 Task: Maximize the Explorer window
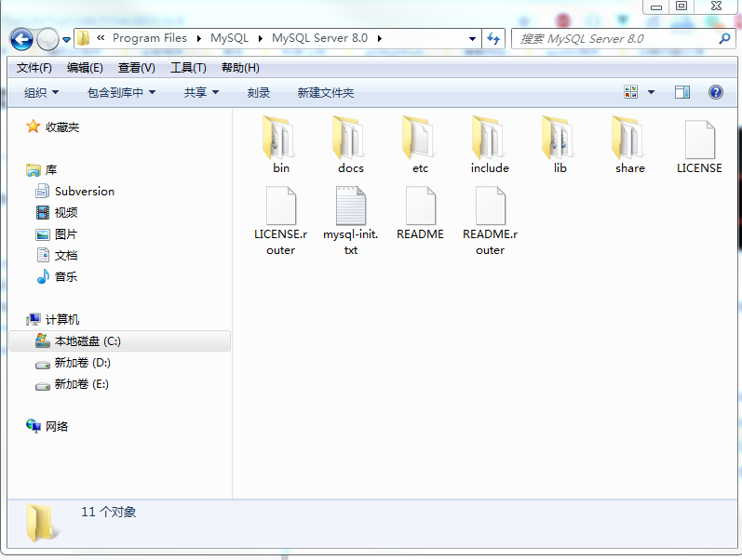(x=681, y=7)
